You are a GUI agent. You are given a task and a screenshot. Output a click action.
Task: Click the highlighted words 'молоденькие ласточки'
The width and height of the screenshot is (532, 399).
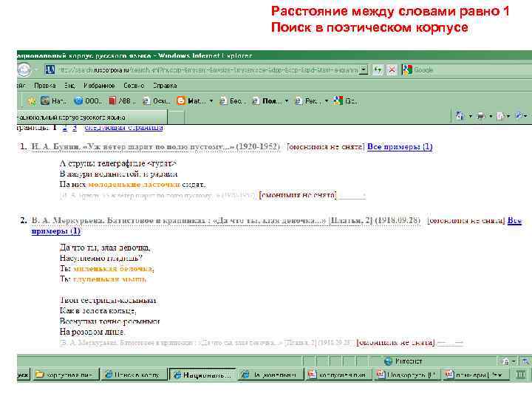tap(134, 185)
